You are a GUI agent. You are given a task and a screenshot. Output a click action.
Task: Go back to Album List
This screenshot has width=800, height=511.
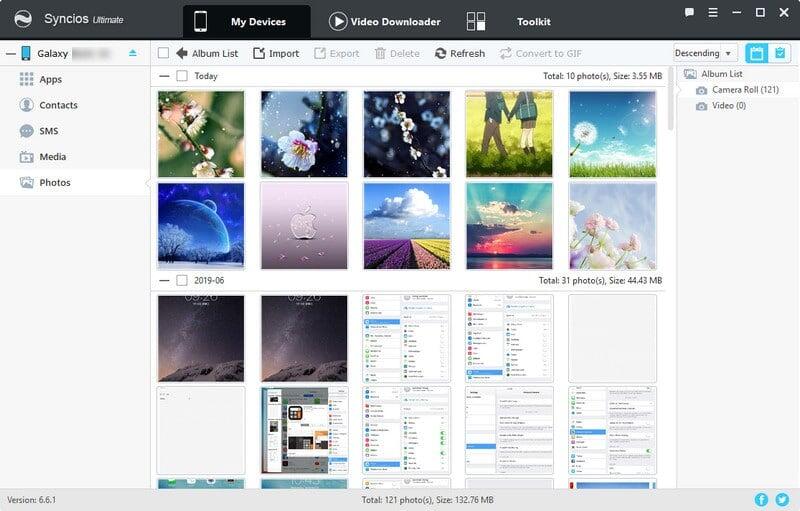click(x=207, y=53)
